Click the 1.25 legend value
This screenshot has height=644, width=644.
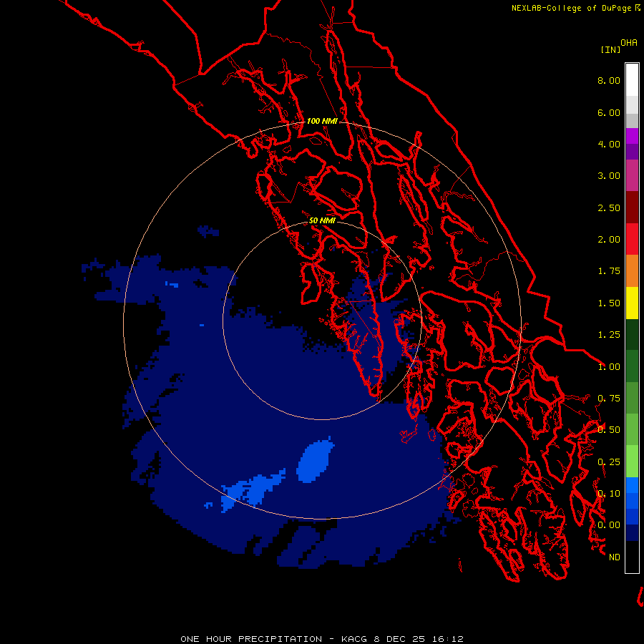pyautogui.click(x=609, y=335)
